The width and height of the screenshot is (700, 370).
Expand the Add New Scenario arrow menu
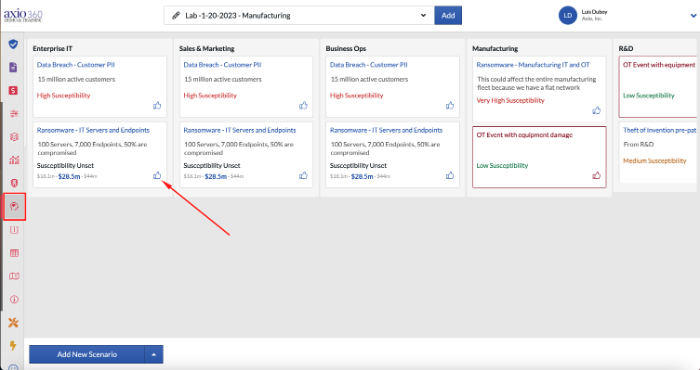click(x=154, y=354)
